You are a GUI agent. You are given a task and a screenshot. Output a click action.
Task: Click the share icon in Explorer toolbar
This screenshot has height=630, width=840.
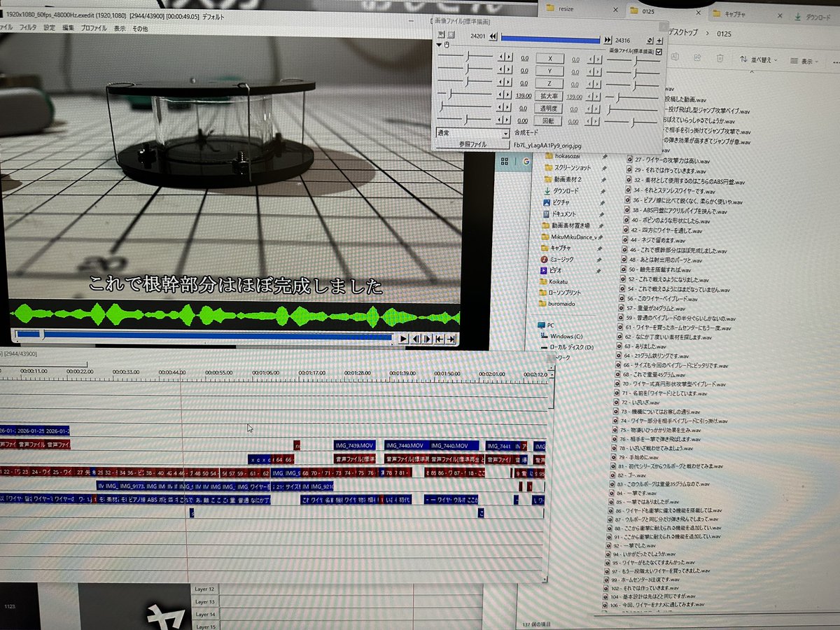[x=697, y=58]
